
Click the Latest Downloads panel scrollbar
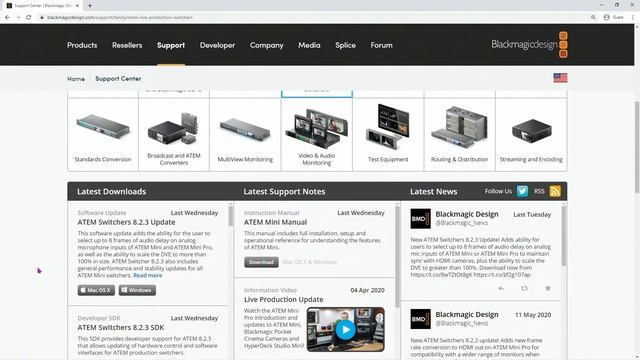pos(231,216)
